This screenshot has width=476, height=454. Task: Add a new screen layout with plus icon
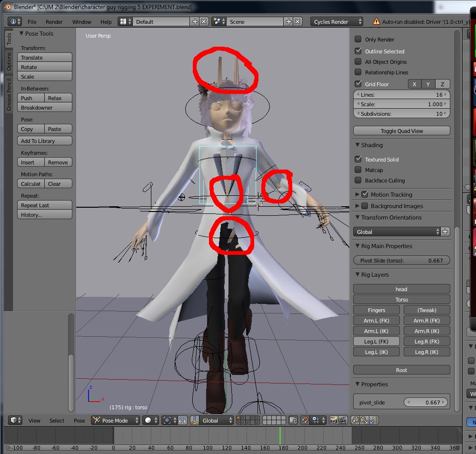pyautogui.click(x=195, y=21)
